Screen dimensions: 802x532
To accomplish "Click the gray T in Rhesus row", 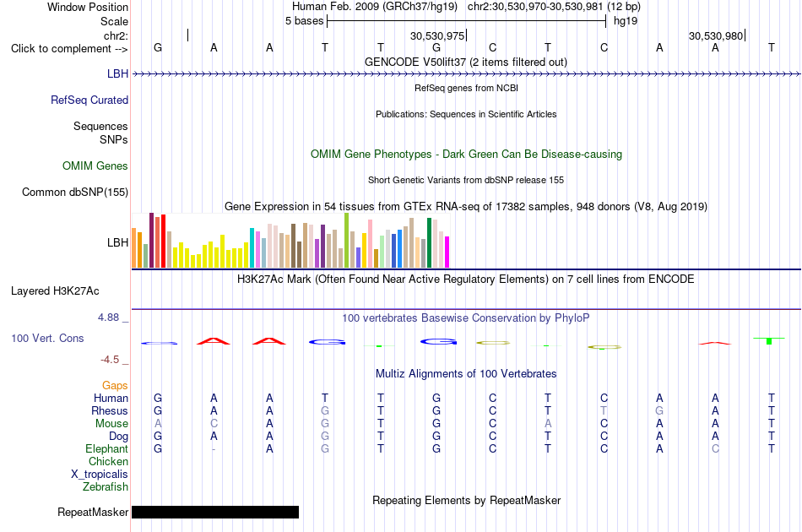I will click(x=604, y=410).
